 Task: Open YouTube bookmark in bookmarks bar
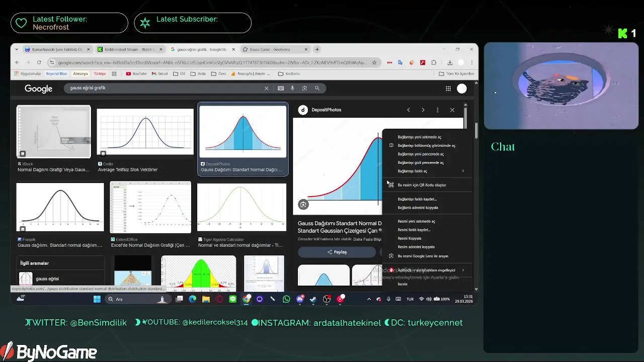point(136,73)
